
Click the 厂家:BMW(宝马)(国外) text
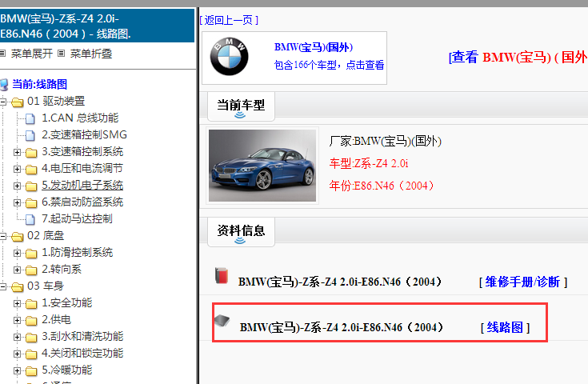pos(386,142)
